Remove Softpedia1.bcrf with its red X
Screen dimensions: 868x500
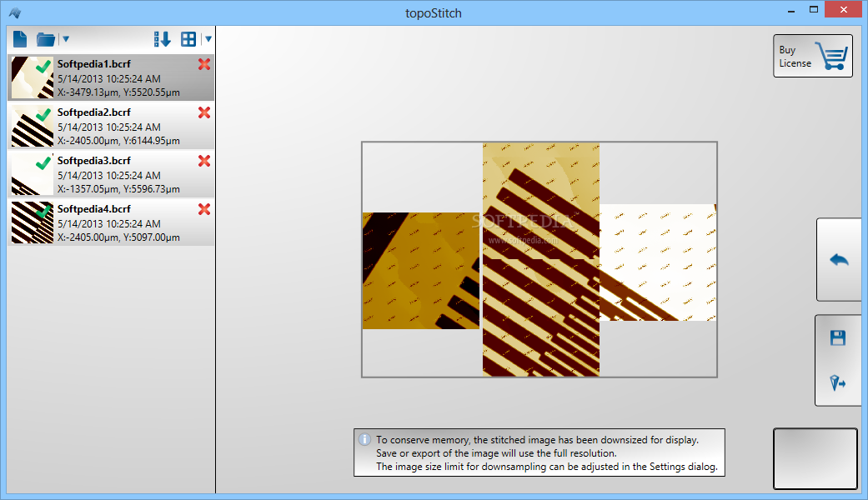click(204, 64)
